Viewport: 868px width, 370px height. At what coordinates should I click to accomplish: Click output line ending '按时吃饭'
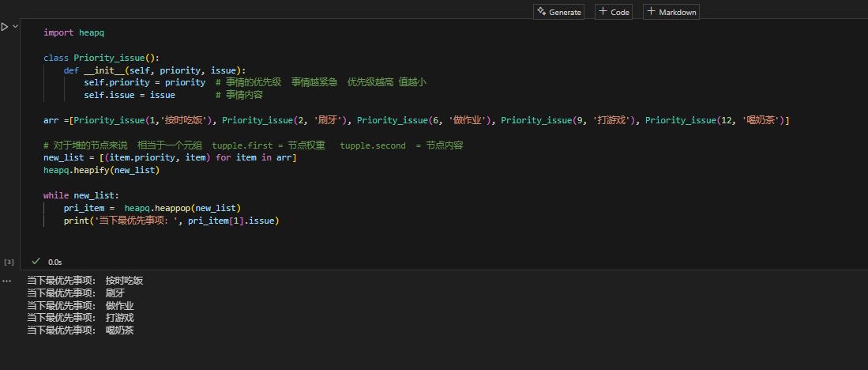(85, 281)
